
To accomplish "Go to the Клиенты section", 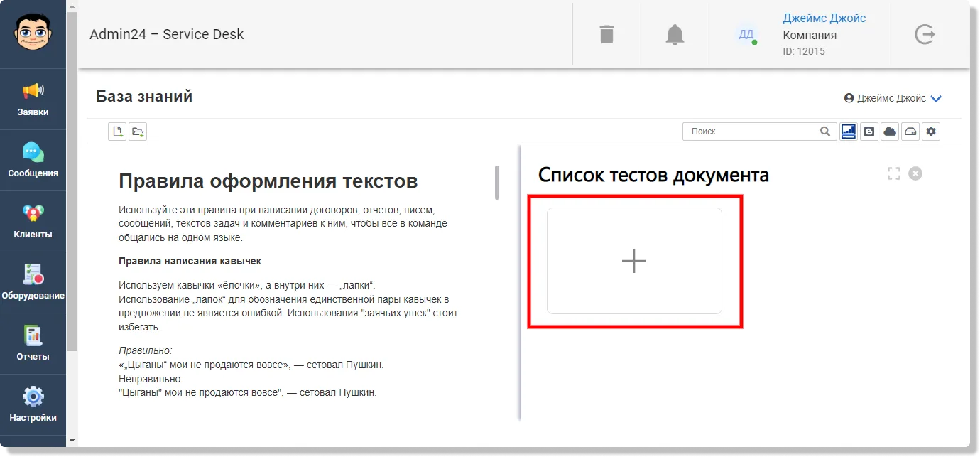I will click(33, 222).
